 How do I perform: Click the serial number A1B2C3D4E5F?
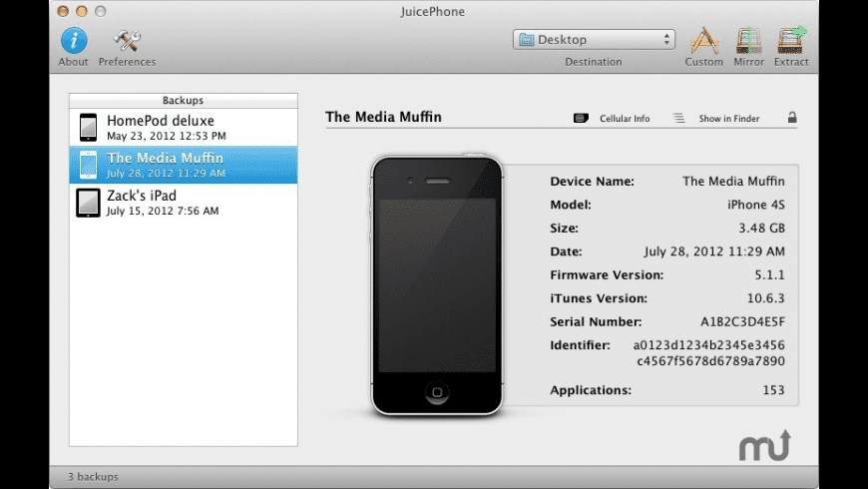tap(742, 321)
